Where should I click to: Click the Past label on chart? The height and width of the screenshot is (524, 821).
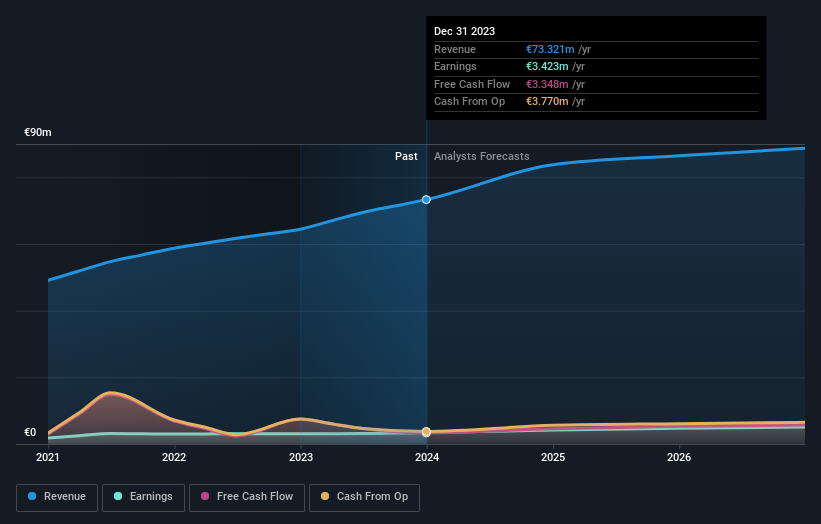[406, 156]
